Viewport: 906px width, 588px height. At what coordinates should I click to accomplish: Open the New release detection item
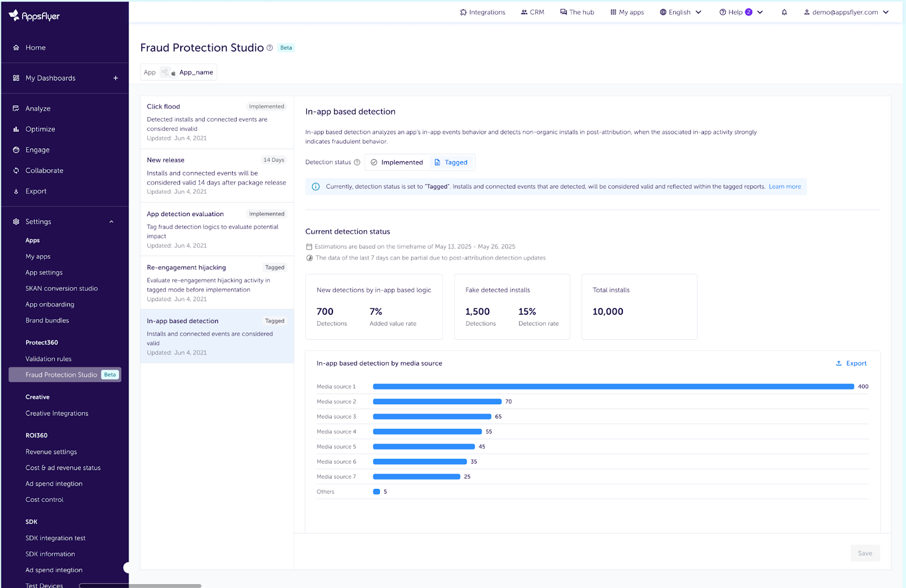(217, 176)
